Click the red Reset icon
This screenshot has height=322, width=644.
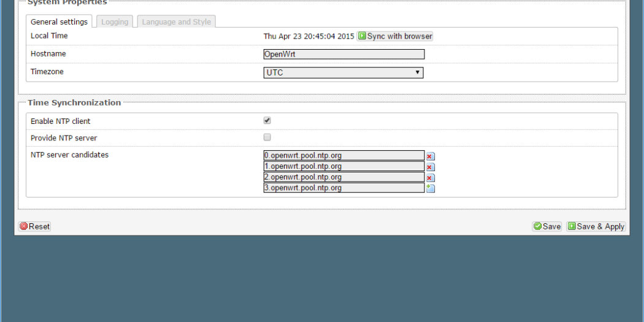[24, 226]
